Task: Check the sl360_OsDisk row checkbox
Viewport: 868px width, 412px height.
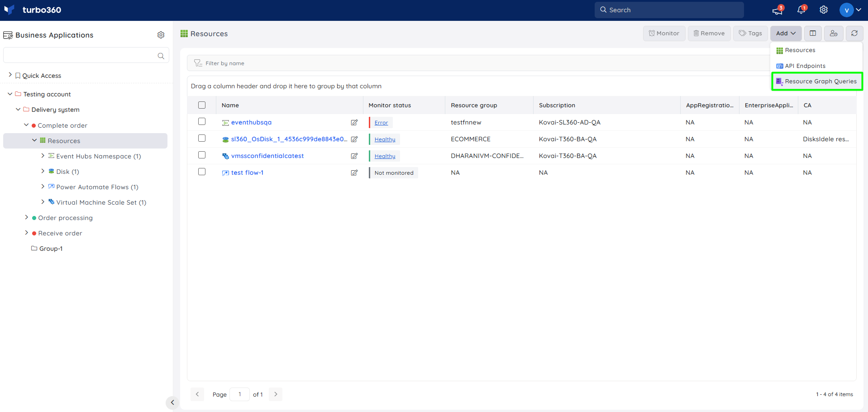Action: click(x=202, y=138)
